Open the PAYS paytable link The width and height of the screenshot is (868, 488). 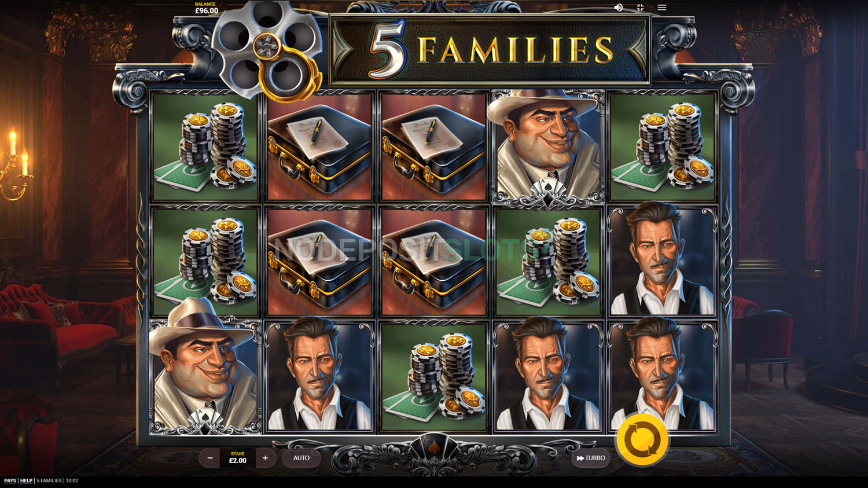coord(10,480)
